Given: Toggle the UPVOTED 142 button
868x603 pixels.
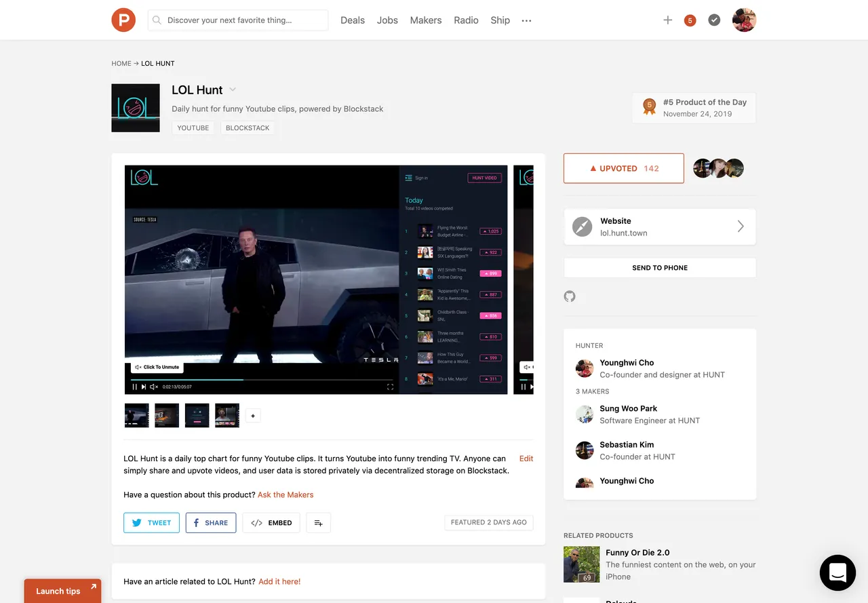Looking at the screenshot, I should click(x=624, y=168).
